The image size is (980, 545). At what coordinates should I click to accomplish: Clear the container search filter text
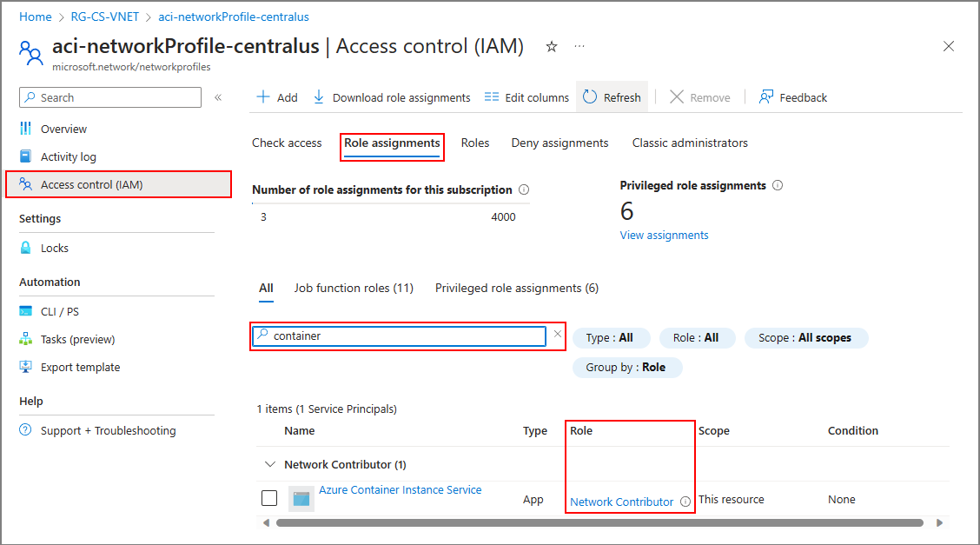point(558,334)
